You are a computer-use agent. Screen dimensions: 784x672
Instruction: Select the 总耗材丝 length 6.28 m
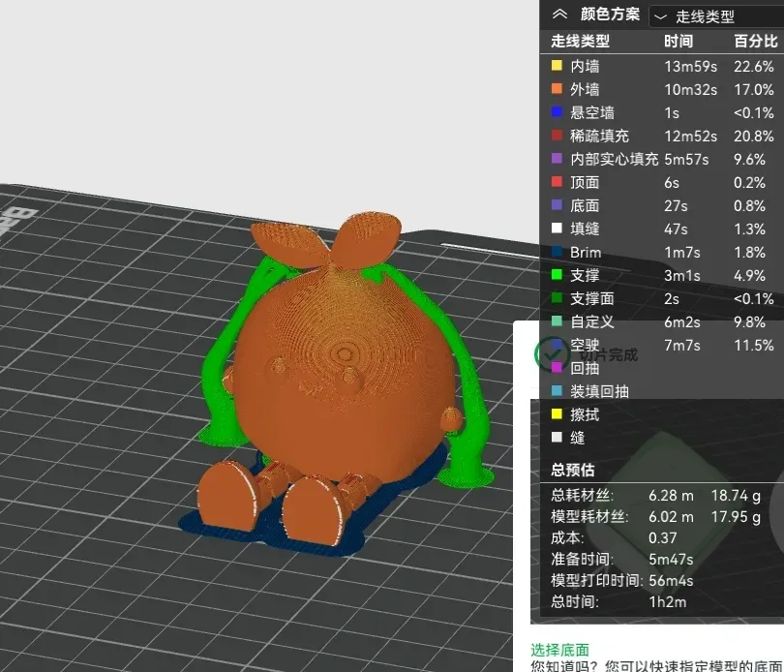[671, 496]
